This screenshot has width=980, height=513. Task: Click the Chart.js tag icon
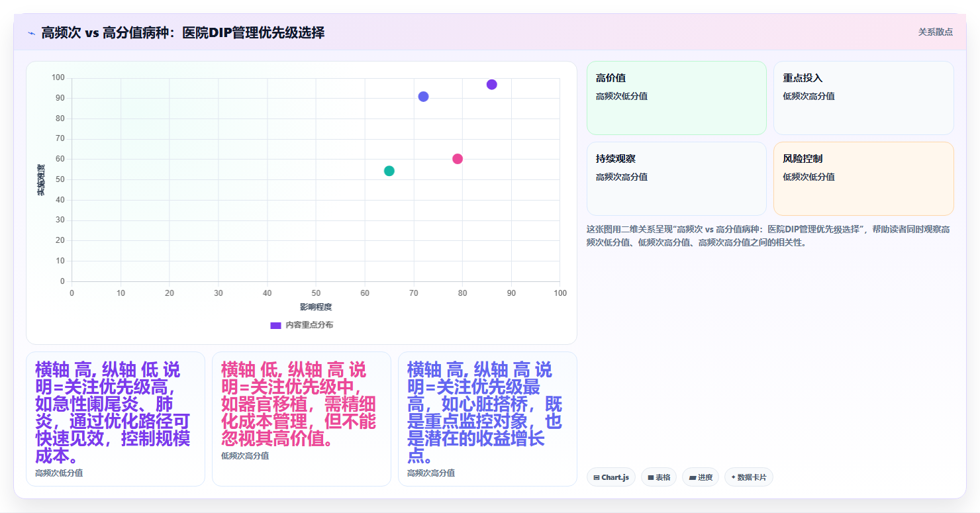[597, 477]
